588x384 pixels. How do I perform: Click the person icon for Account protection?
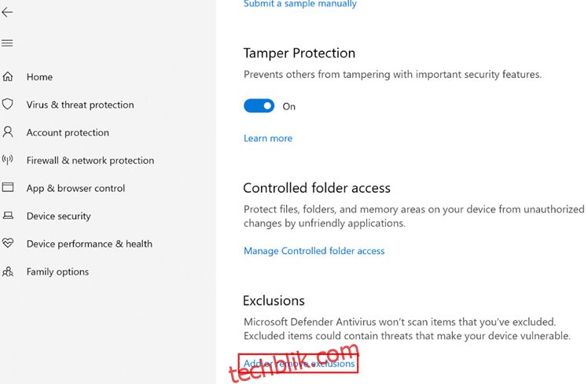pyautogui.click(x=8, y=131)
